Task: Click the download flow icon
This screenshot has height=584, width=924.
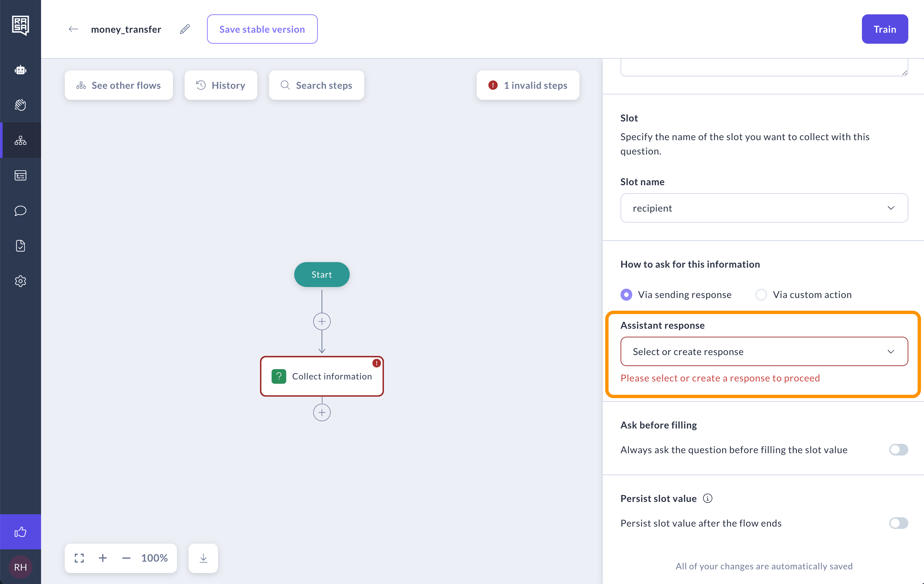Action: click(203, 558)
